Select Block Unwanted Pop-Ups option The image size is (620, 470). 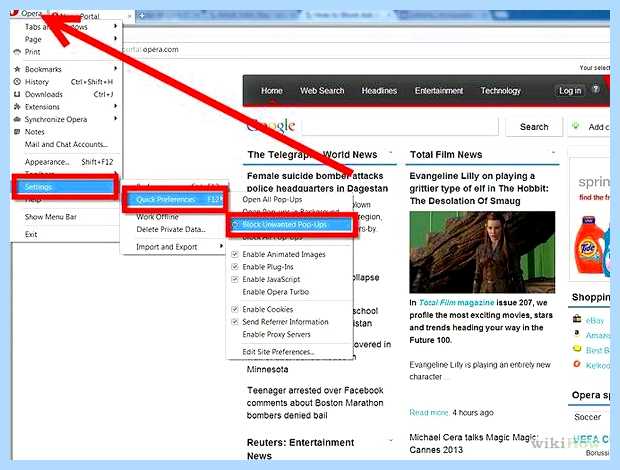291,225
